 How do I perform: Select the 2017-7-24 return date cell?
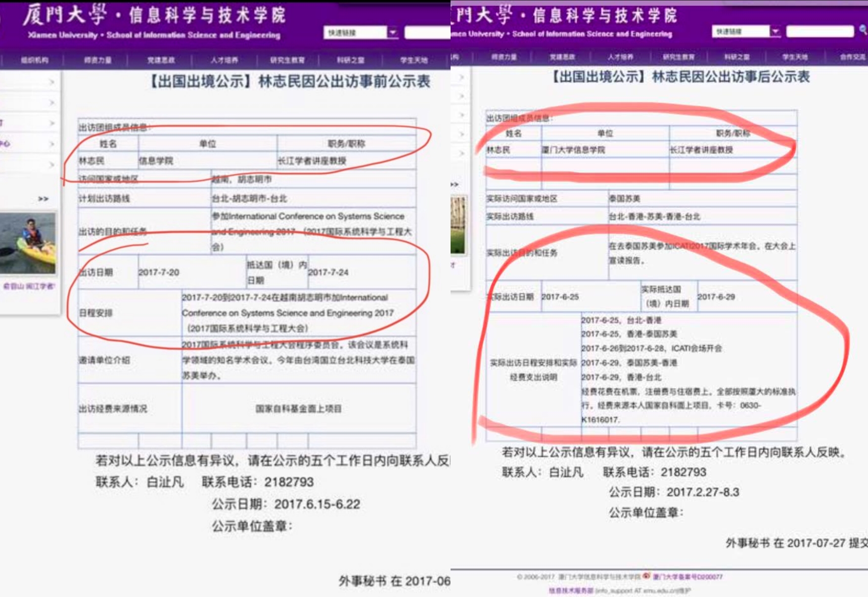point(362,272)
